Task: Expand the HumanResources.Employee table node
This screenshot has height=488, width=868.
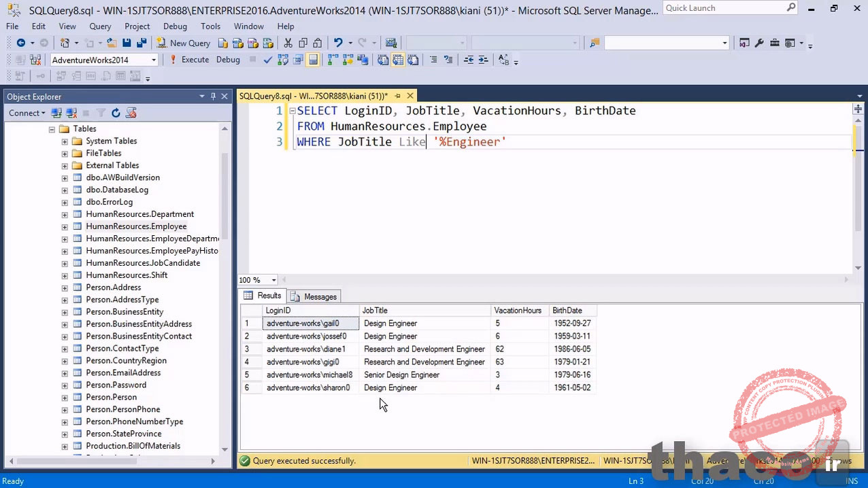Action: pyautogui.click(x=65, y=226)
